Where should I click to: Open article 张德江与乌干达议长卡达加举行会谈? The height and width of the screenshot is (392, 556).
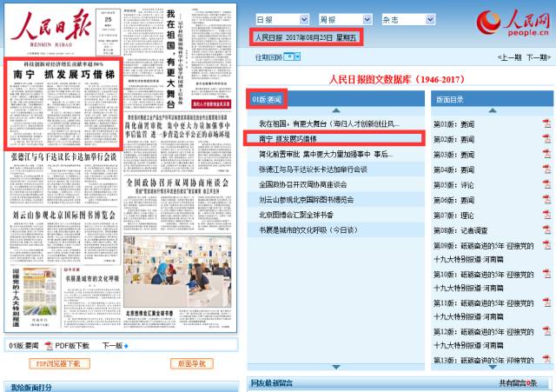click(x=313, y=169)
